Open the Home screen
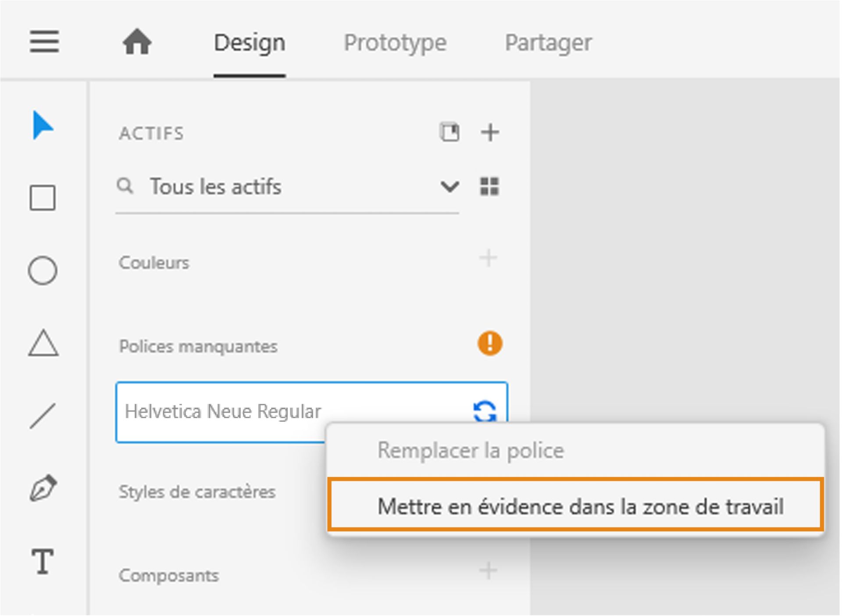The height and width of the screenshot is (616, 842). (137, 42)
